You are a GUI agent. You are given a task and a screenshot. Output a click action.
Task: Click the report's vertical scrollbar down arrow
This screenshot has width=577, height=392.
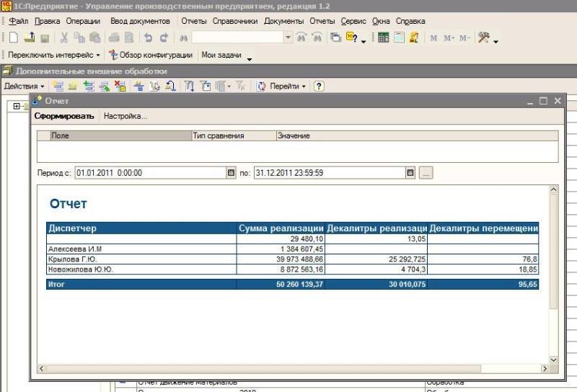point(553,359)
